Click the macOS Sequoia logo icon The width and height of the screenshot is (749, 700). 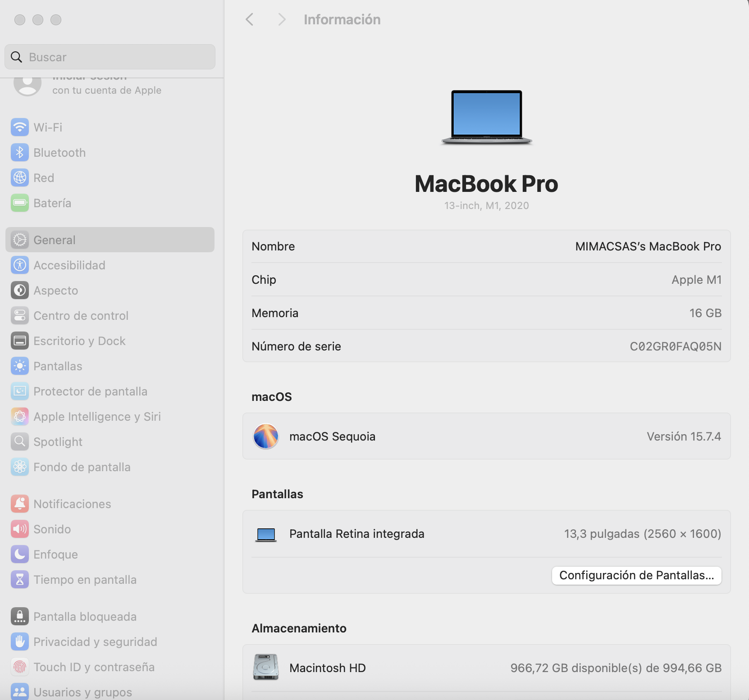[266, 436]
